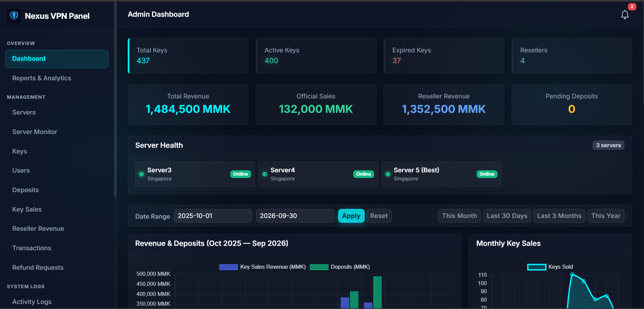Click the Nexus VPN shield logo
The image size is (644, 309).
(14, 16)
